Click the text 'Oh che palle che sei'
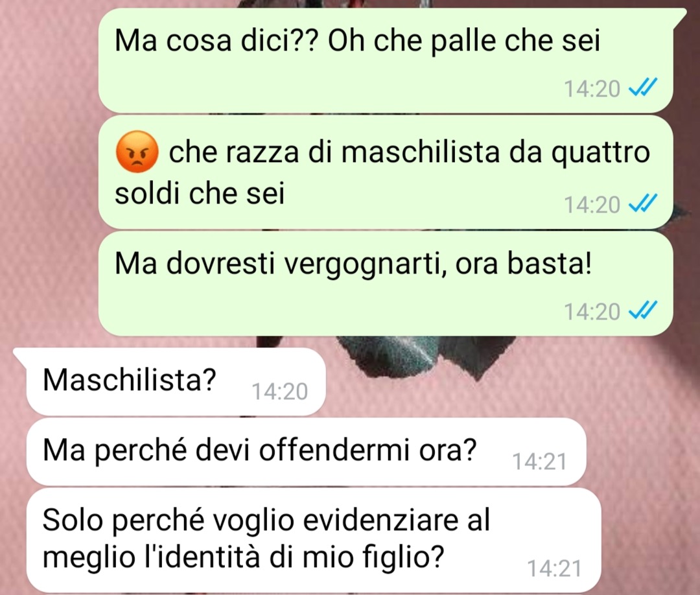This screenshot has height=595, width=700. [x=464, y=41]
